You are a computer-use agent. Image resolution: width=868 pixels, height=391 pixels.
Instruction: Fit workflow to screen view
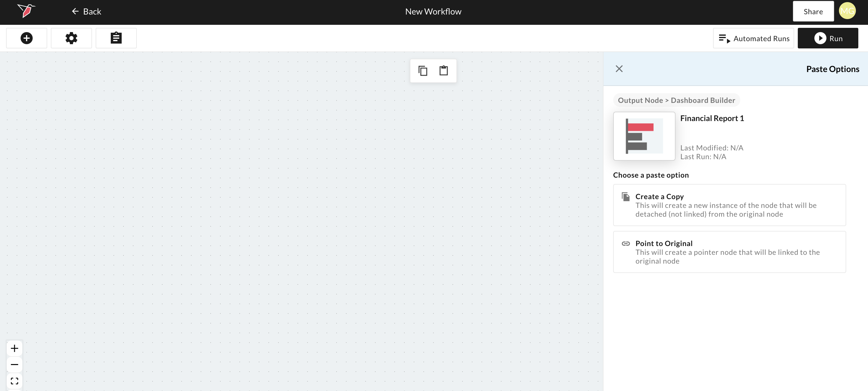pyautogui.click(x=15, y=381)
